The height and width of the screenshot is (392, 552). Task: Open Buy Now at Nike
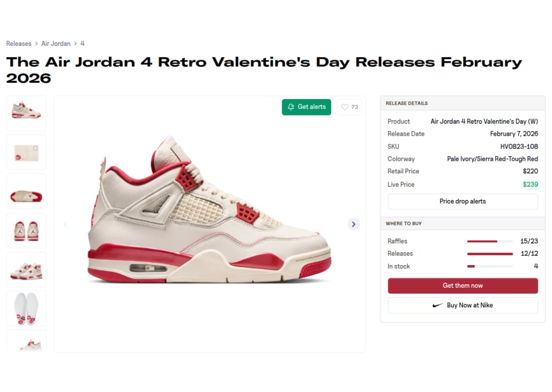point(462,305)
